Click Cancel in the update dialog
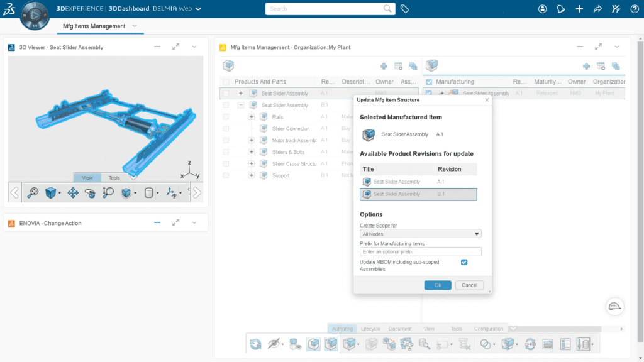Viewport: 644px width, 362px height. [x=469, y=285]
